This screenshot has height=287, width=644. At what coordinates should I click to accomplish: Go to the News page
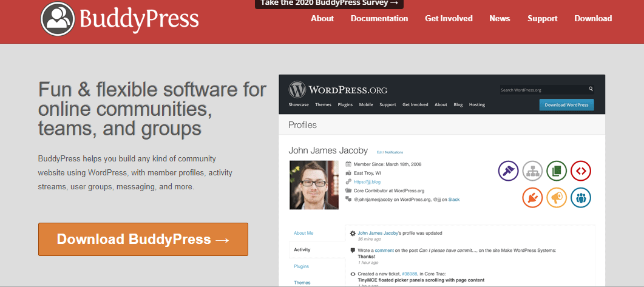(500, 18)
